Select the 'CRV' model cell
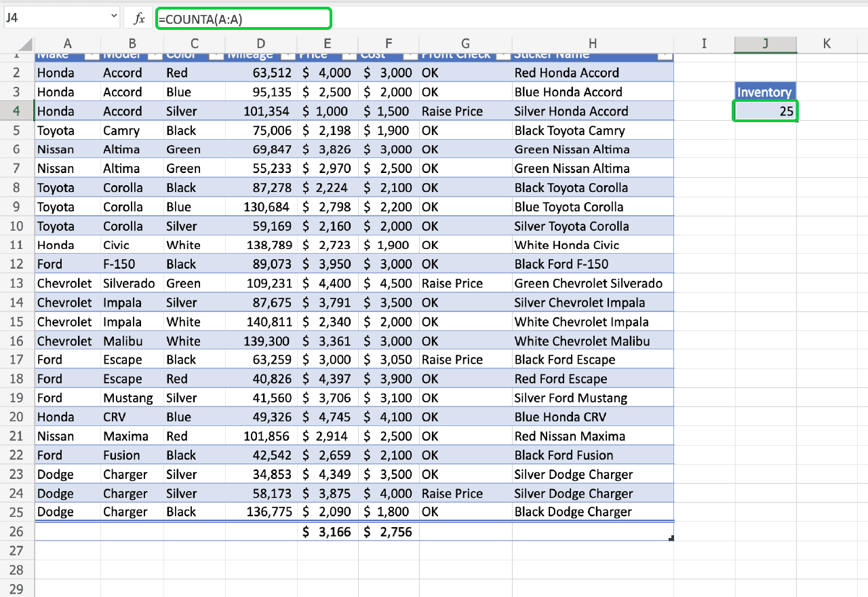868x597 pixels. pos(132,417)
